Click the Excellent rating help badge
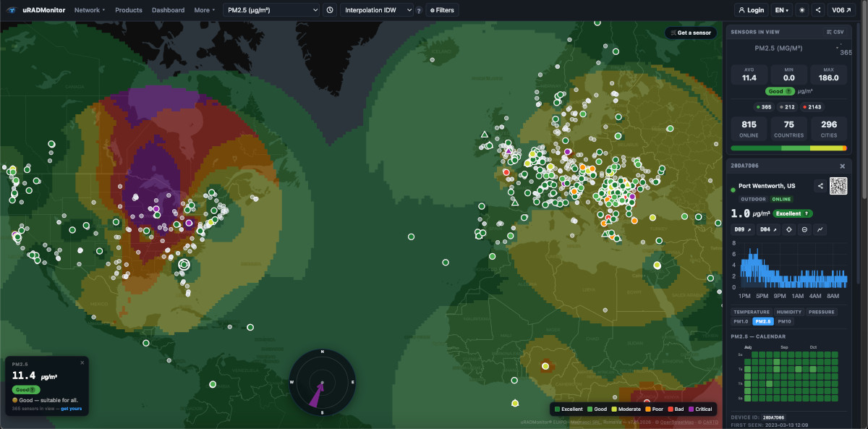 tap(792, 213)
